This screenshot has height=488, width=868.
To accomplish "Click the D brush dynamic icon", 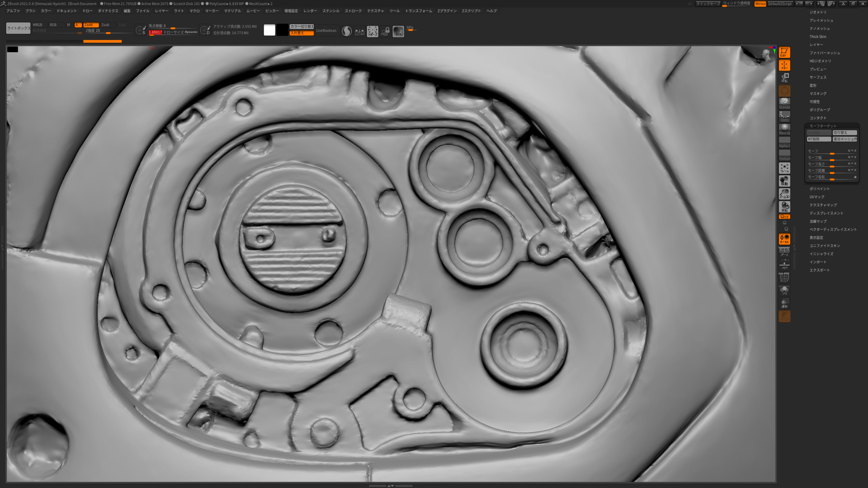I will 205,30.
